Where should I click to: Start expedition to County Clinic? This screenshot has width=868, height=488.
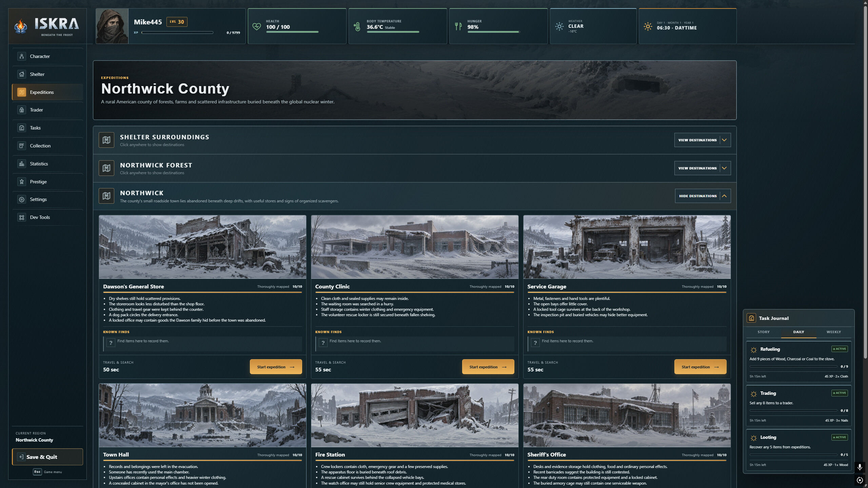coord(488,367)
